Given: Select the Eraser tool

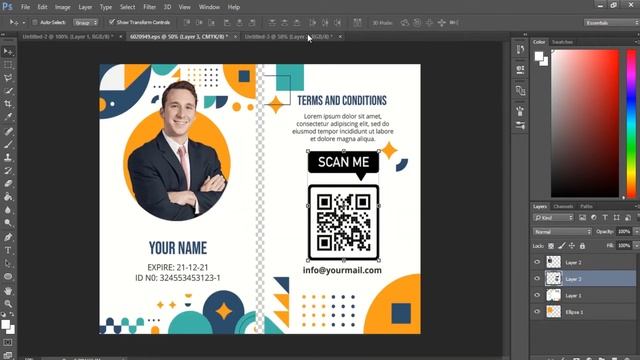Looking at the screenshot, I should (8, 184).
